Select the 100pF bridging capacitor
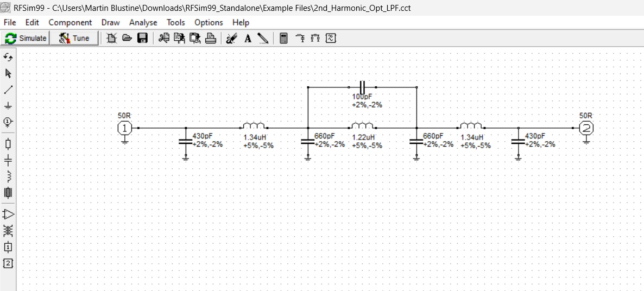Viewport: 644px width, 291px height. 362,87
